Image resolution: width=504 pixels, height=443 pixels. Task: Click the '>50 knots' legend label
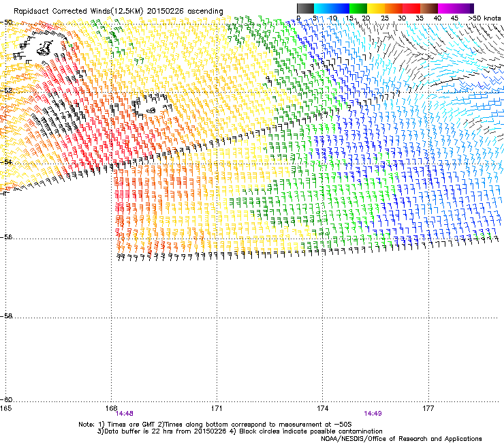[484, 18]
